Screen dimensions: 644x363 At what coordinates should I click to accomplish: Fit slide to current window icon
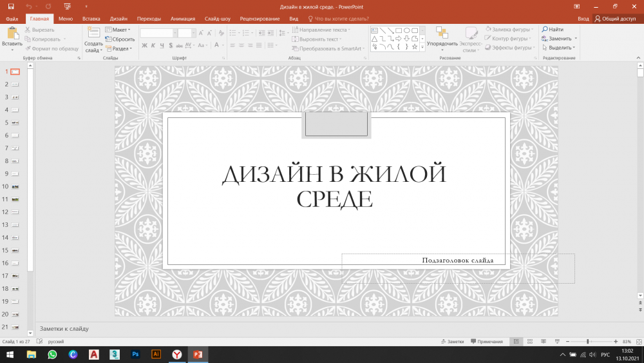coord(638,341)
